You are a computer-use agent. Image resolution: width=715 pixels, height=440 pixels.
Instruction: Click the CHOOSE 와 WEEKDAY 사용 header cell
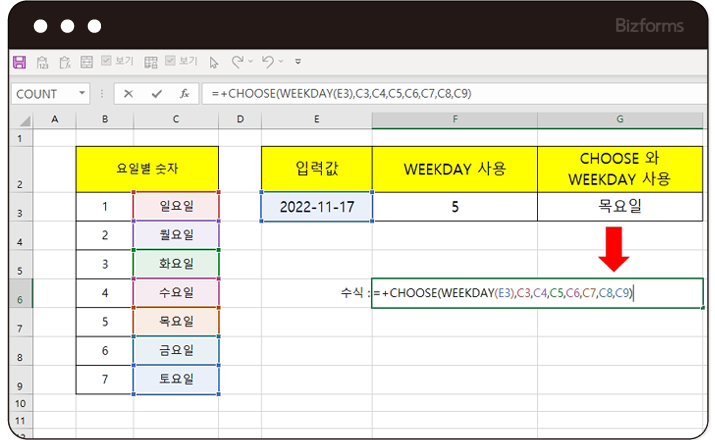[620, 169]
